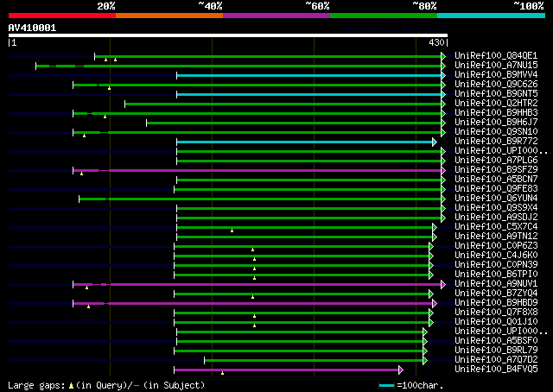Viewport: 553px width, 392px height.
Task: Click the yellow gap marker under the B9HBD9 bar
Action: tap(88, 307)
